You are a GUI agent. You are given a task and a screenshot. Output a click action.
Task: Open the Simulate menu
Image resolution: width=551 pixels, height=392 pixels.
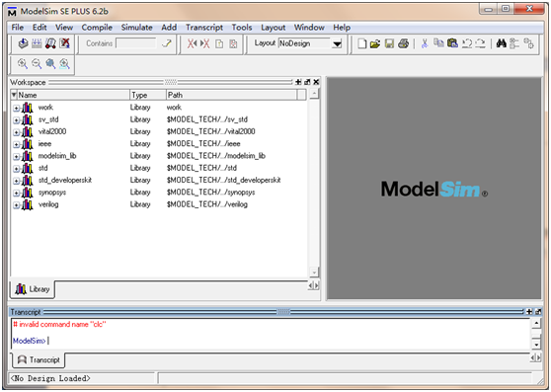[136, 28]
